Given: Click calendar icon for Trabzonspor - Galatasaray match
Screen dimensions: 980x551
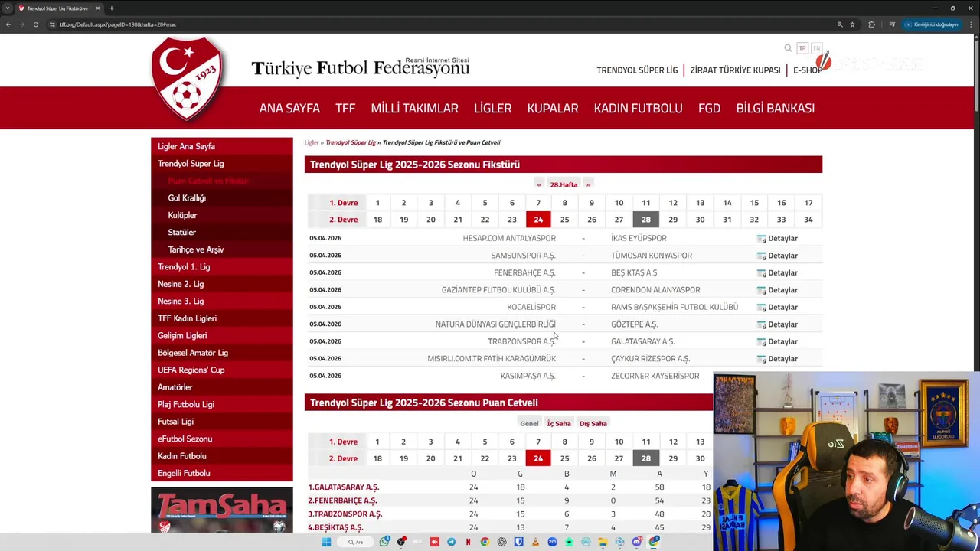Looking at the screenshot, I should [x=761, y=342].
